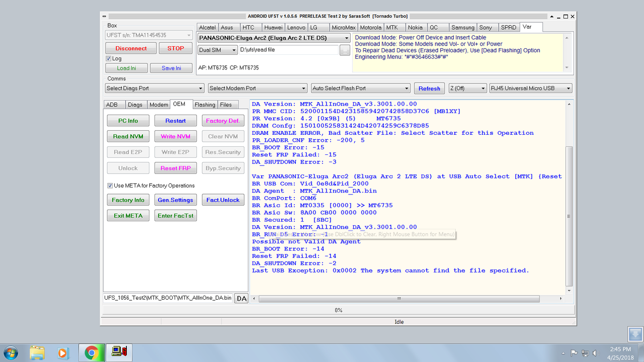Click the Load Ini button
The image size is (644, 362).
[127, 68]
